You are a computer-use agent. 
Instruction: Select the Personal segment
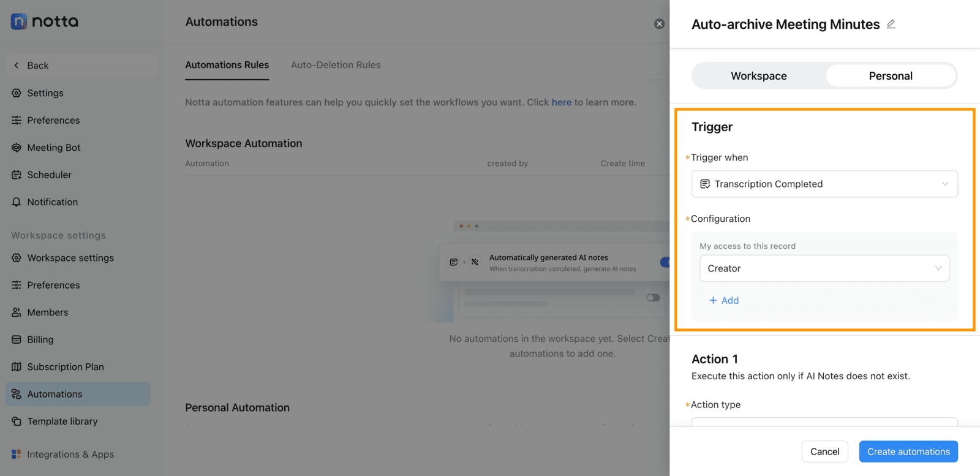pyautogui.click(x=891, y=76)
